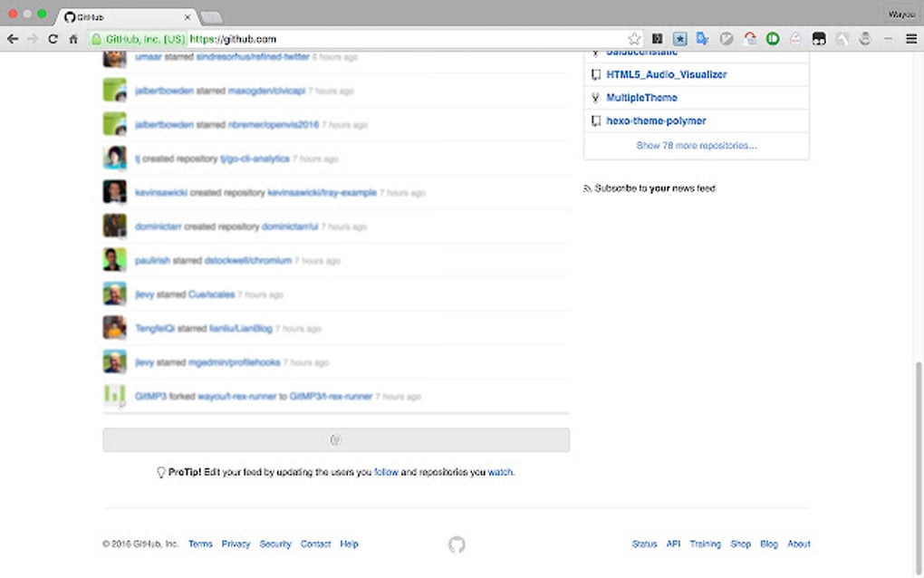Click the repository icon beside HTML5_Audio_Visualizer
Viewport: 924px width, 578px height.
click(595, 74)
